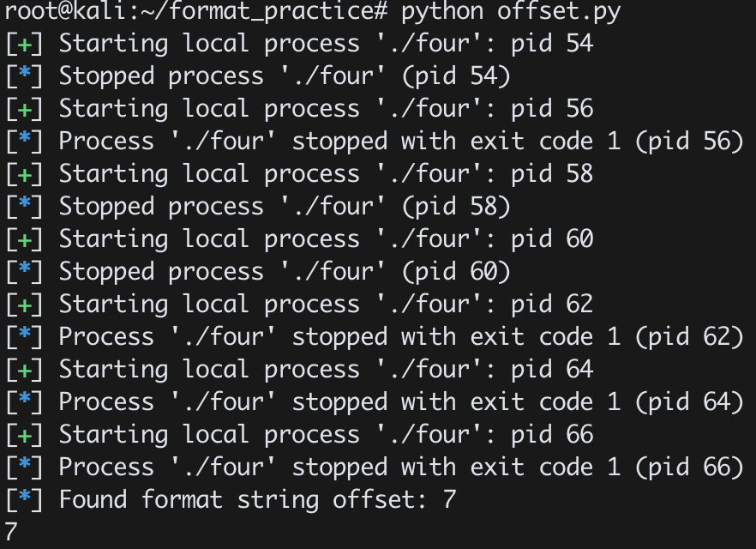Click the green plus marker for pid 64
The image size is (756, 549).
(25, 371)
